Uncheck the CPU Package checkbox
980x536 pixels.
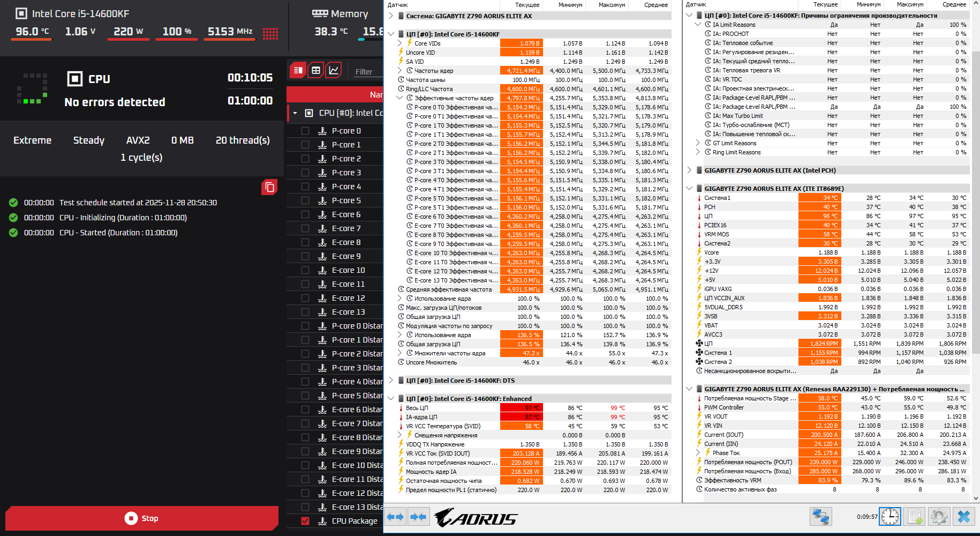(305, 521)
